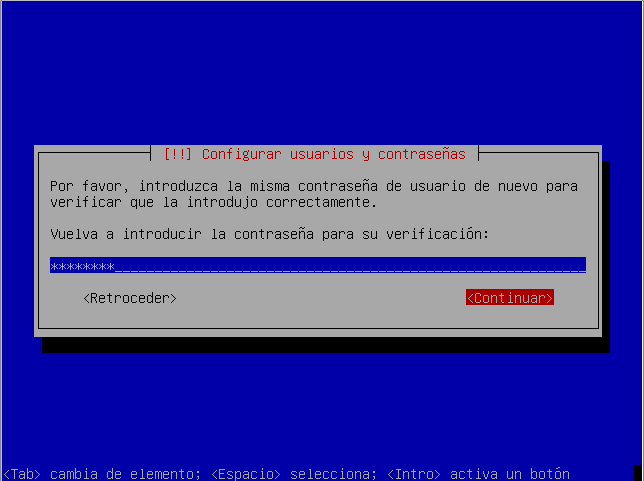Viewport: 644px width, 481px height.
Task: Click the Configurar usuarios y contraseñas title
Action: point(315,154)
